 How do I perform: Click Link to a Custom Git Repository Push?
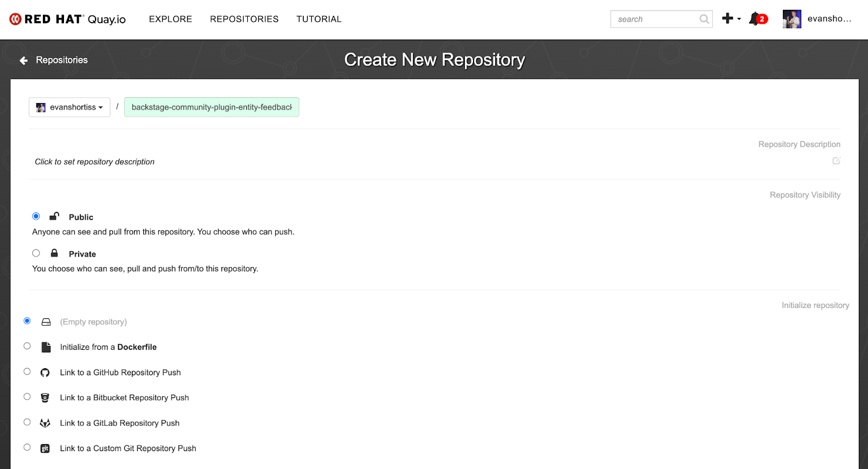(128, 448)
